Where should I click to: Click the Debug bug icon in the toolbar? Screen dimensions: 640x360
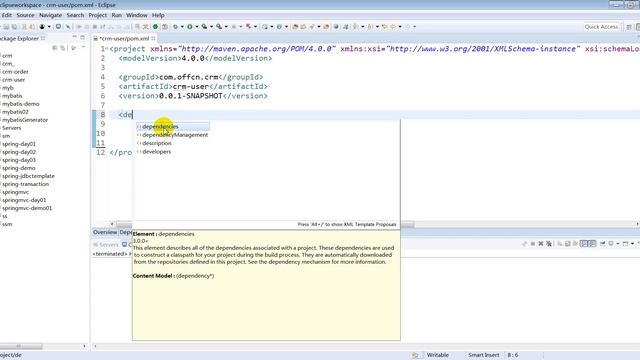click(175, 27)
